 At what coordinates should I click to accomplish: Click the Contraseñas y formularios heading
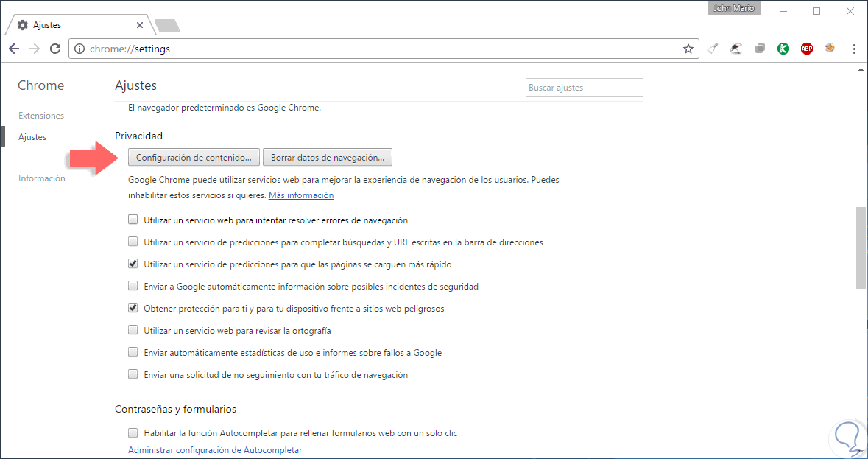[x=175, y=409]
